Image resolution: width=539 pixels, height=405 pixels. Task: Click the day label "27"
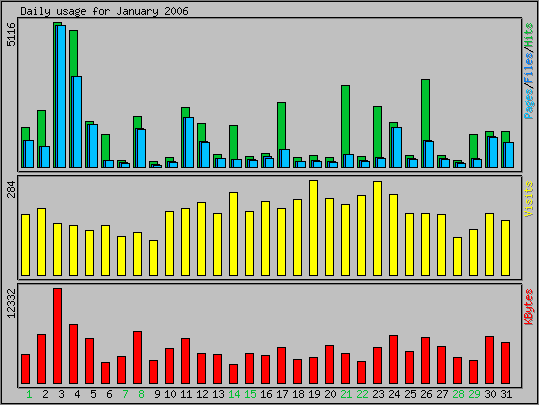(x=442, y=394)
